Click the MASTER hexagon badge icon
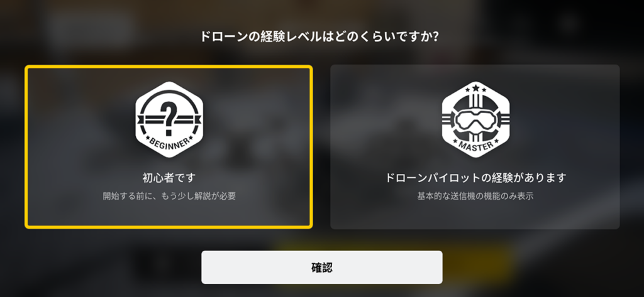644x297 pixels. tap(475, 119)
